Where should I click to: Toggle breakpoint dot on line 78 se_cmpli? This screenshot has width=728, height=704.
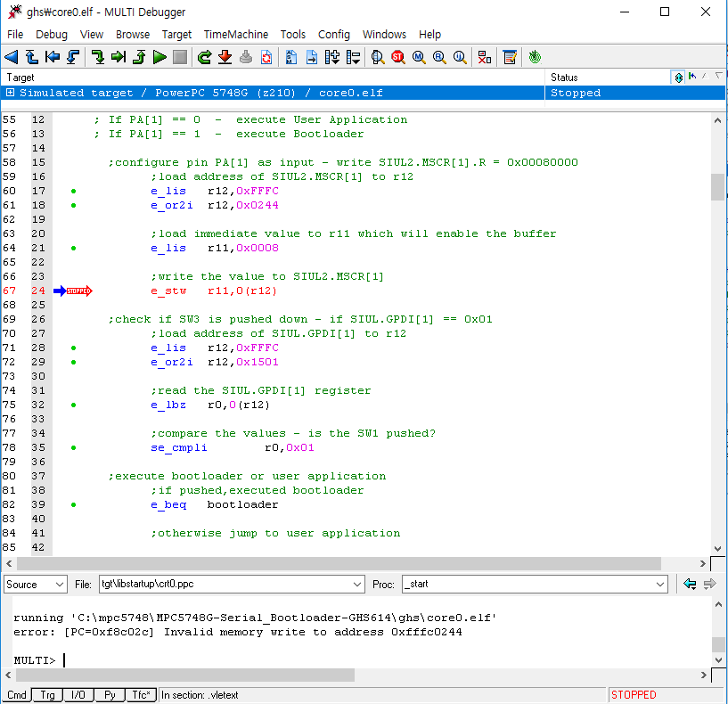tap(73, 447)
